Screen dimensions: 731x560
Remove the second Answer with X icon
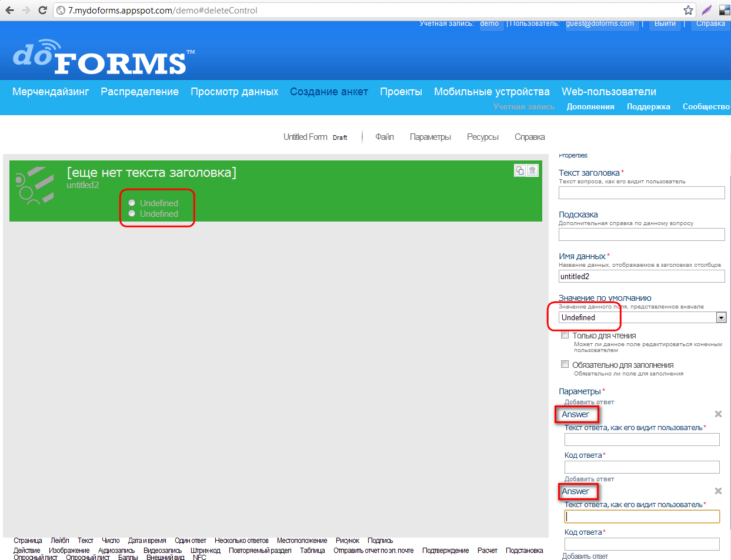(718, 491)
